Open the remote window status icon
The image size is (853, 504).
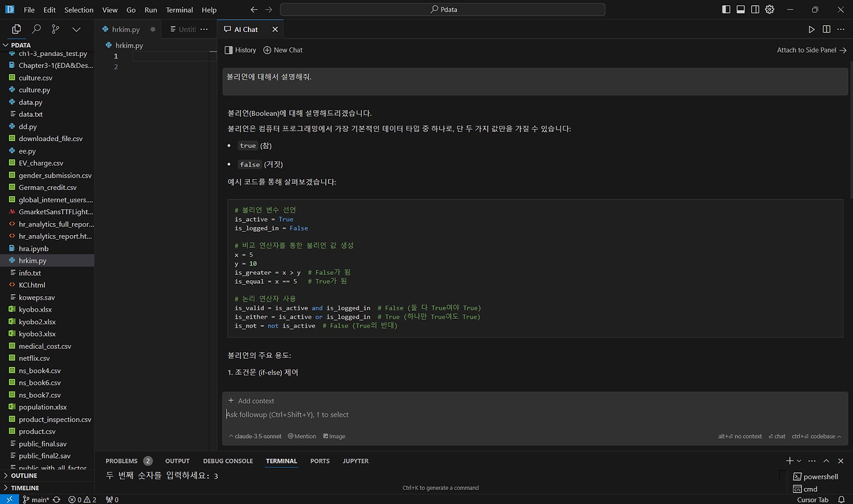tap(9, 499)
